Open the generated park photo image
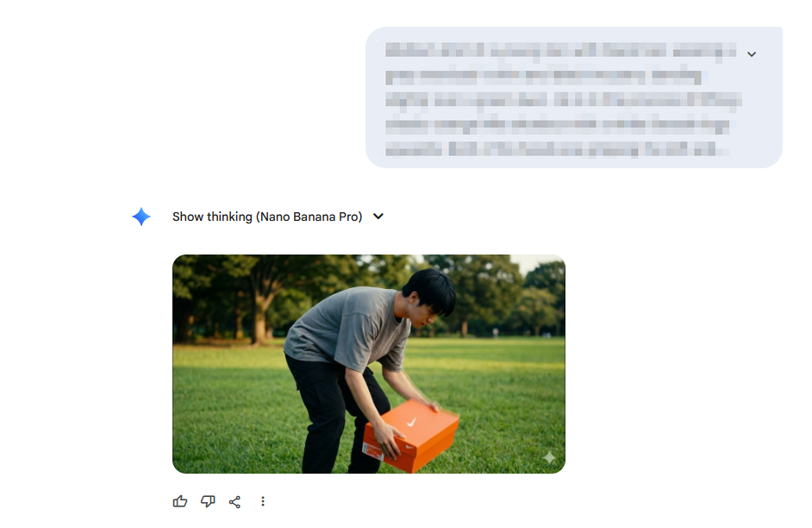The image size is (812, 528). [x=369, y=364]
